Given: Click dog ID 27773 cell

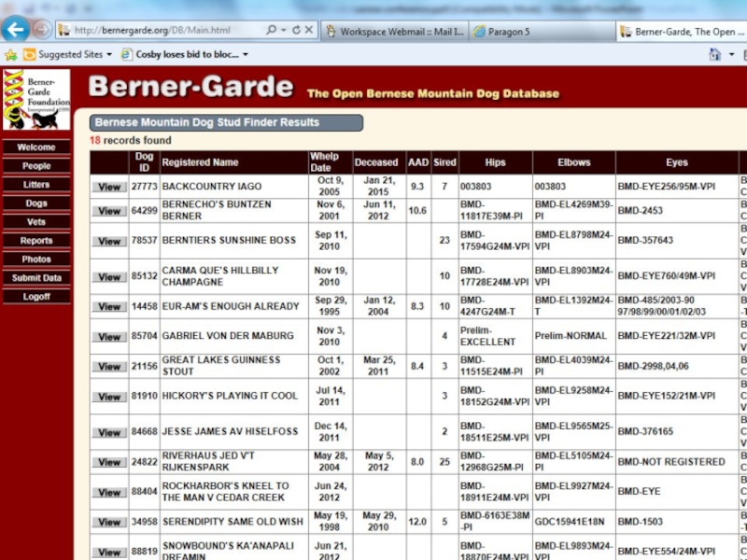Looking at the screenshot, I should click(145, 186).
